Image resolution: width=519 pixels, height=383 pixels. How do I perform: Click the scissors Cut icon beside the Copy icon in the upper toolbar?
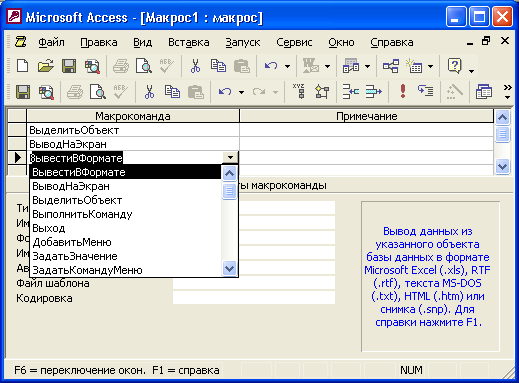point(195,66)
